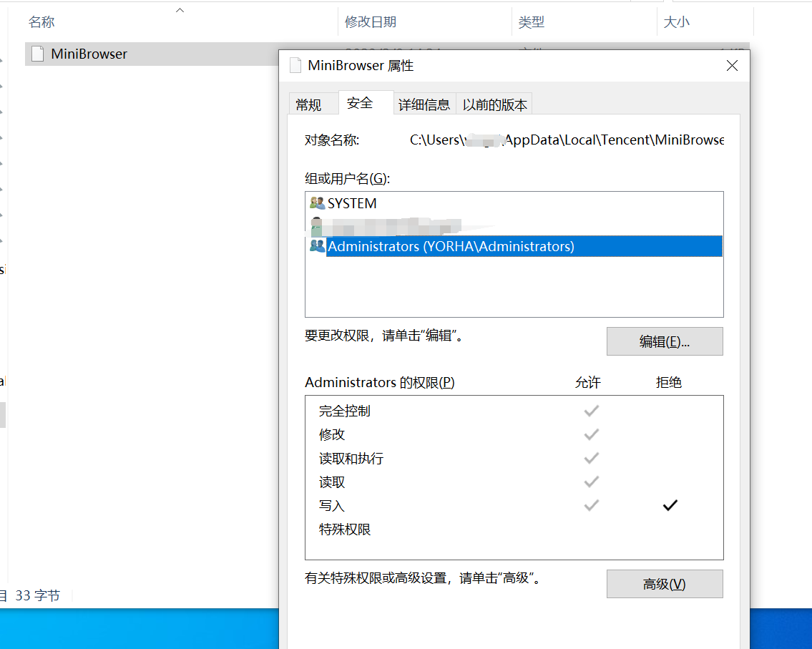Click the MiniBrowser file icon in Explorer
The image size is (812, 649).
coord(37,54)
